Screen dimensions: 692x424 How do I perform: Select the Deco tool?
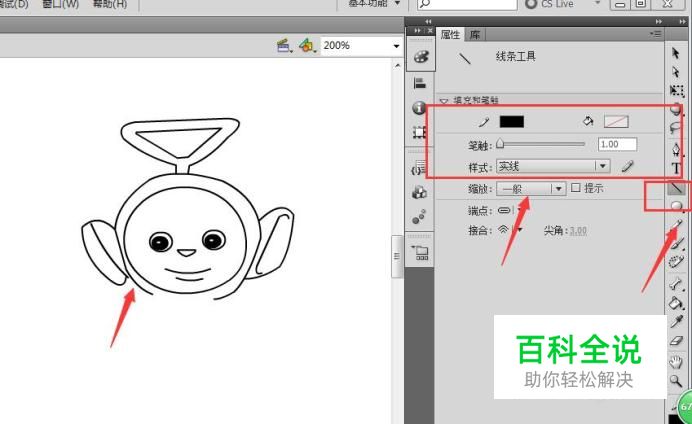(x=676, y=262)
